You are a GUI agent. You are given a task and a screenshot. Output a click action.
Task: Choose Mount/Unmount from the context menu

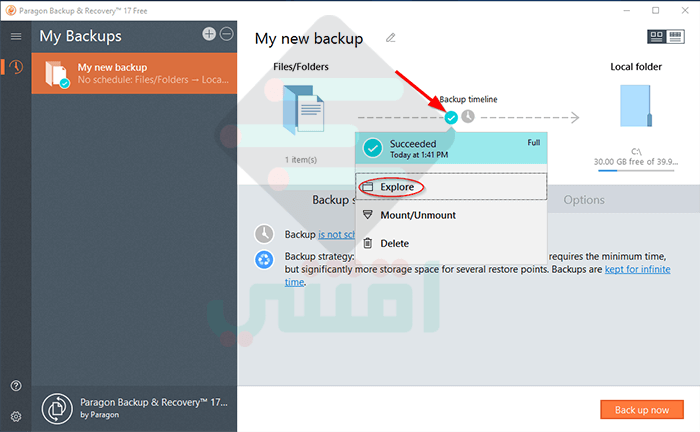[451, 215]
